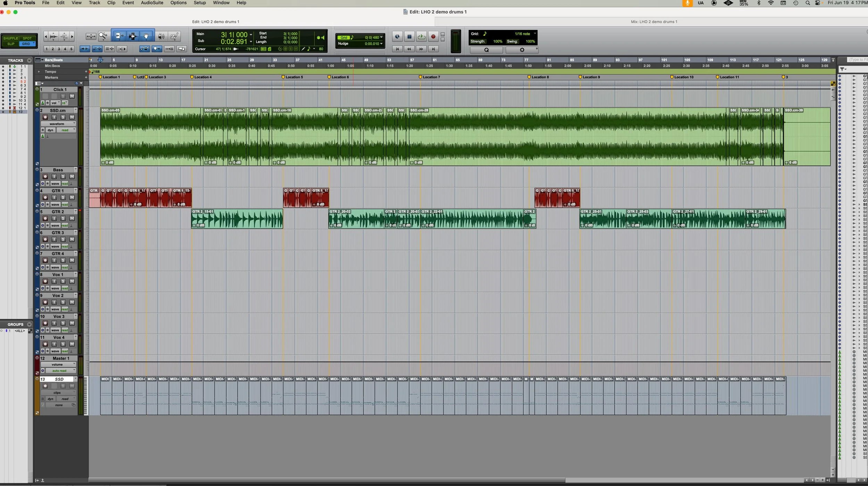Open the Event menu
Viewport: 868px width, 486px height.
click(x=128, y=3)
